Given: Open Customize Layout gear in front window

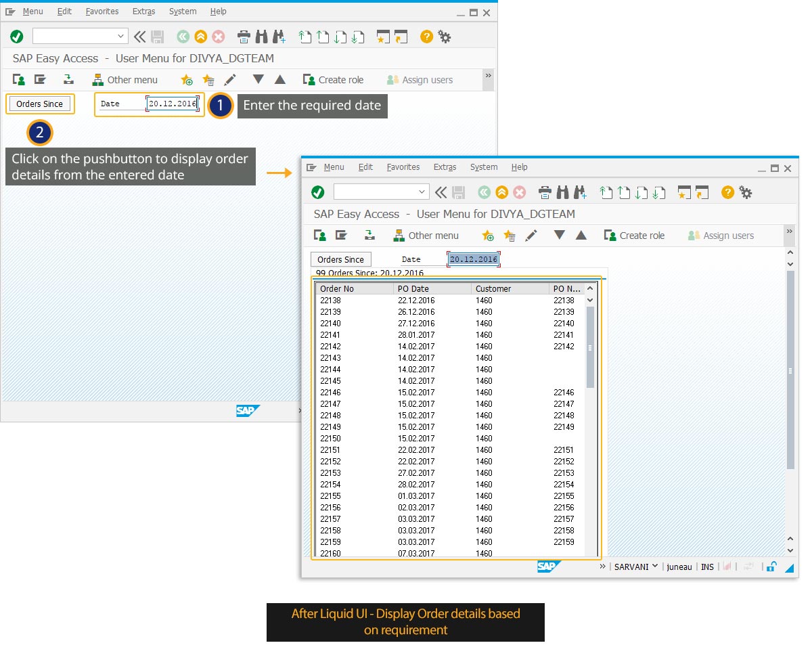Looking at the screenshot, I should pos(746,192).
